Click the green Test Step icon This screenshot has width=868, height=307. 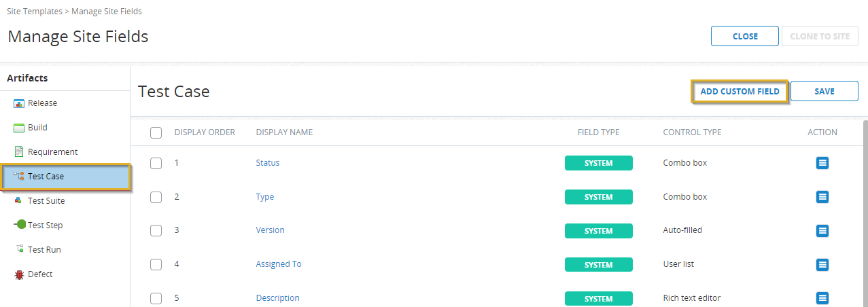click(20, 225)
